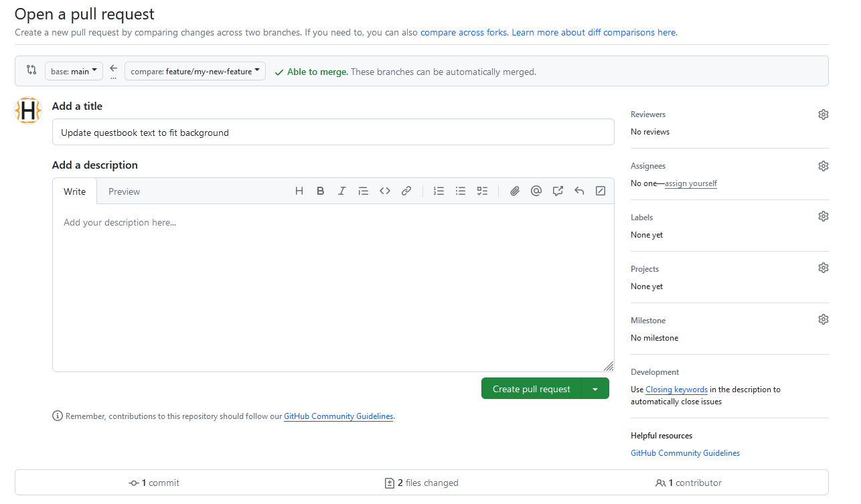
Task: View the 2 files changed tab
Action: [x=422, y=483]
